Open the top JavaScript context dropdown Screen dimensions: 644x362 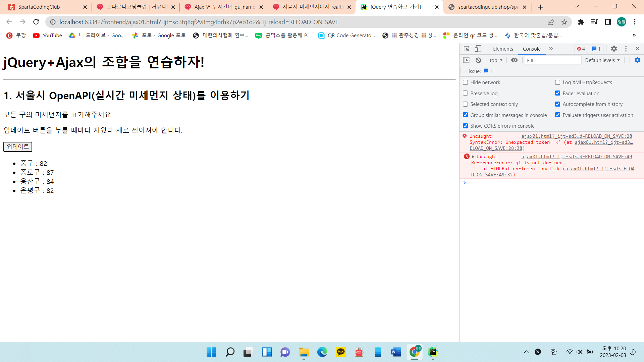pos(496,60)
